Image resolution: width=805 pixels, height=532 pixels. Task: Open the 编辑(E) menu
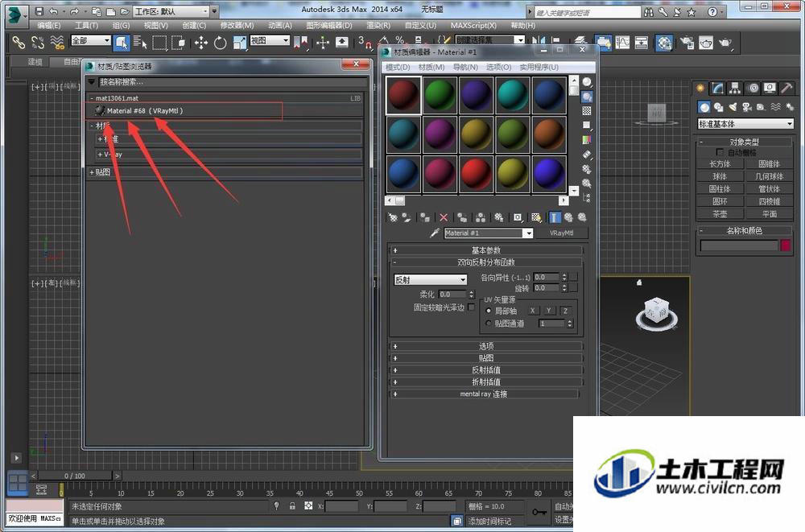[x=49, y=25]
